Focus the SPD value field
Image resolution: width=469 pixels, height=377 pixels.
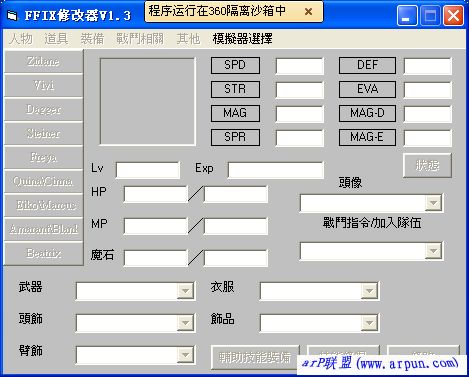(300, 66)
